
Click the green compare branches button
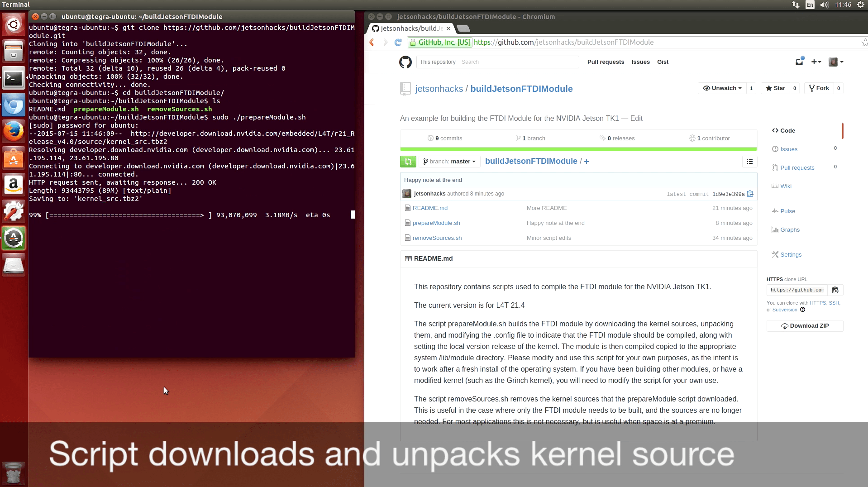click(x=408, y=162)
